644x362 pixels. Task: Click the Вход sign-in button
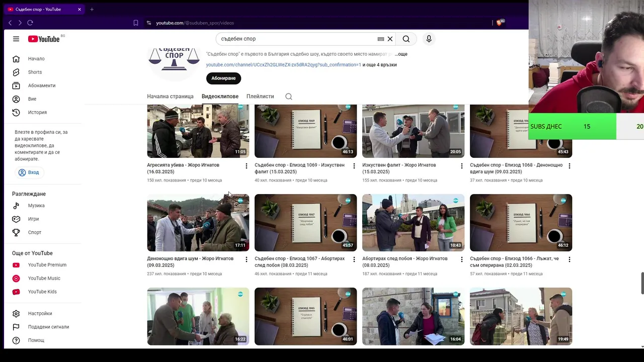point(29,172)
